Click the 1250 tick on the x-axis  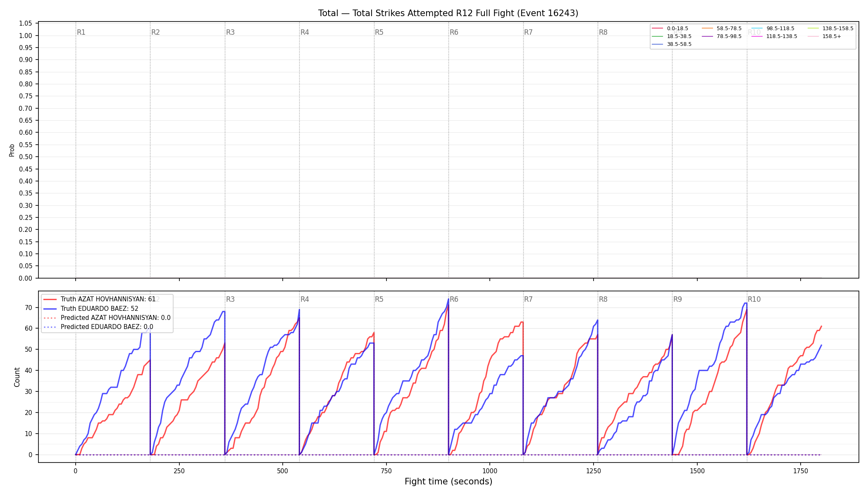594,471
